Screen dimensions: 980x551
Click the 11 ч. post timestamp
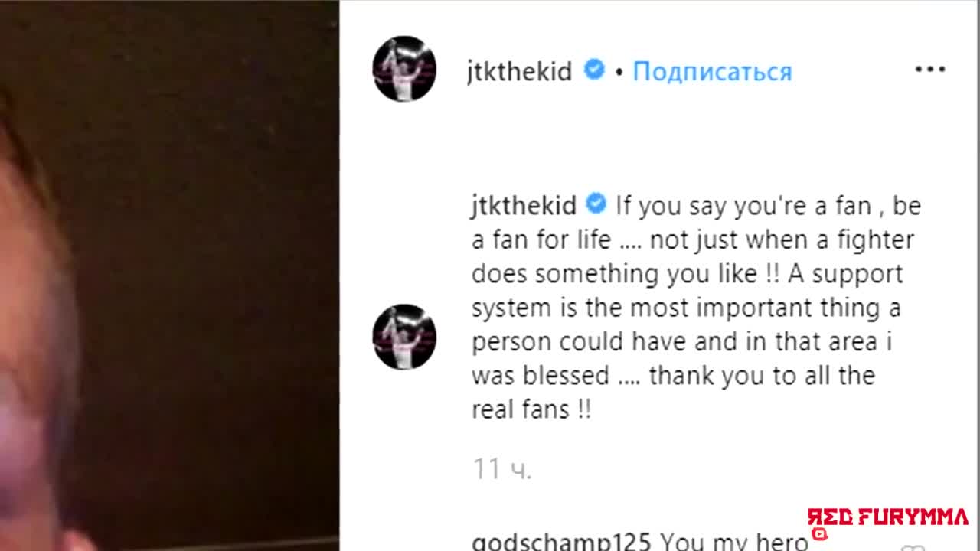[x=502, y=468]
